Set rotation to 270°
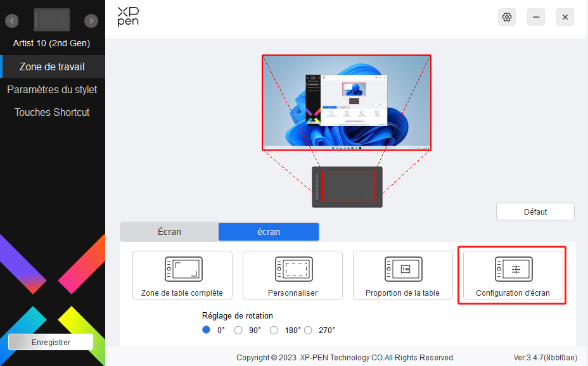The width and height of the screenshot is (588, 366). pyautogui.click(x=308, y=330)
